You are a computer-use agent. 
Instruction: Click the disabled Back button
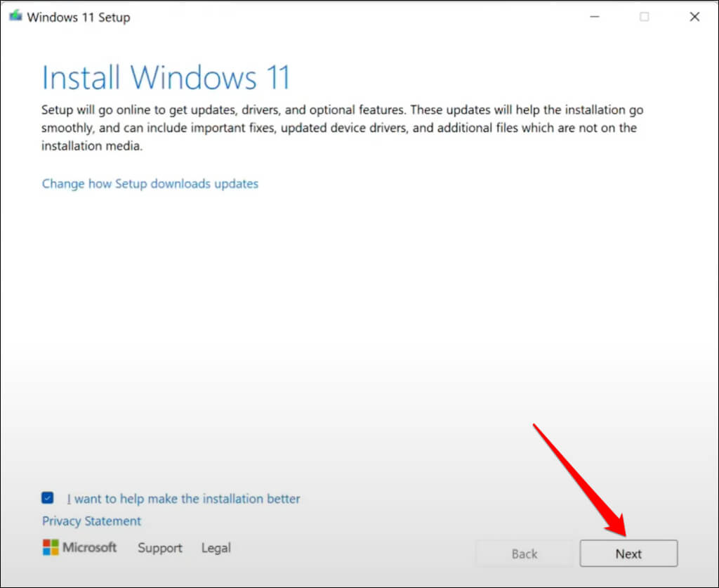pyautogui.click(x=524, y=554)
